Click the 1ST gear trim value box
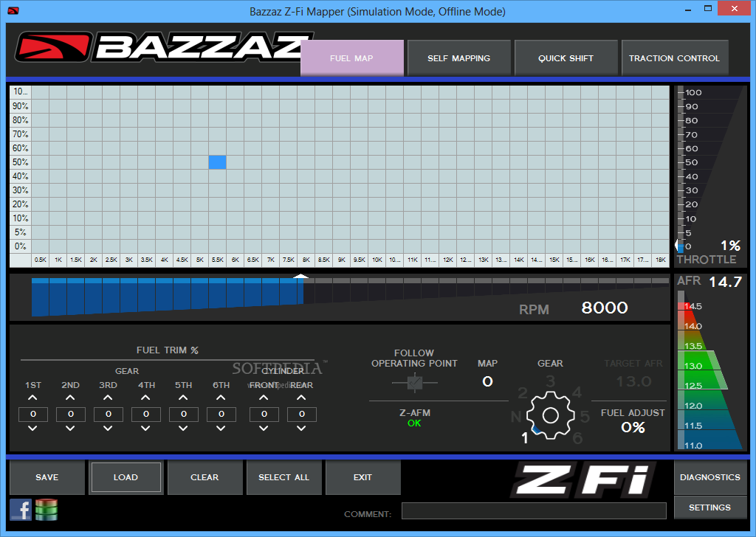 point(32,415)
